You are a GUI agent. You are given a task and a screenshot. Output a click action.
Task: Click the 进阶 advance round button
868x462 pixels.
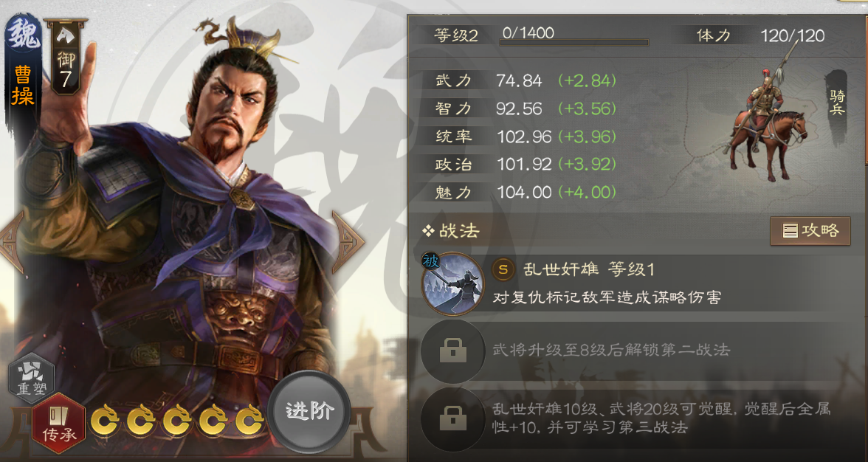309,413
